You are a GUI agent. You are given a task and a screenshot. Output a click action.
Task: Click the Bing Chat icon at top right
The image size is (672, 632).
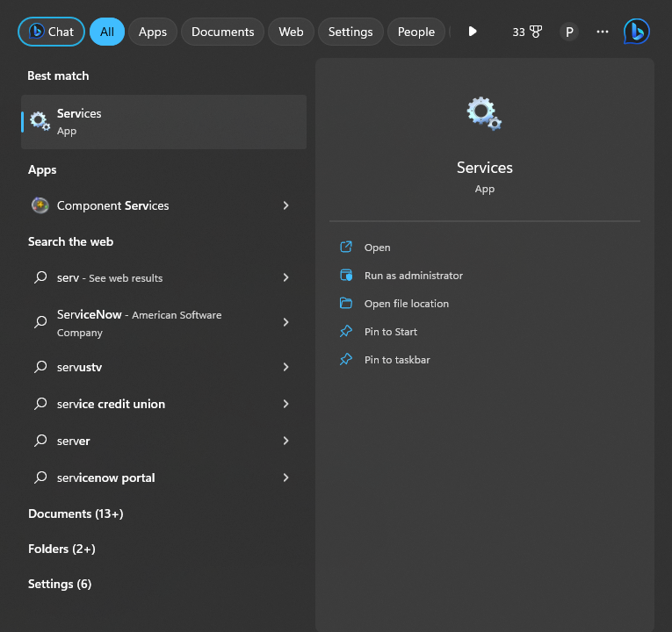(636, 32)
